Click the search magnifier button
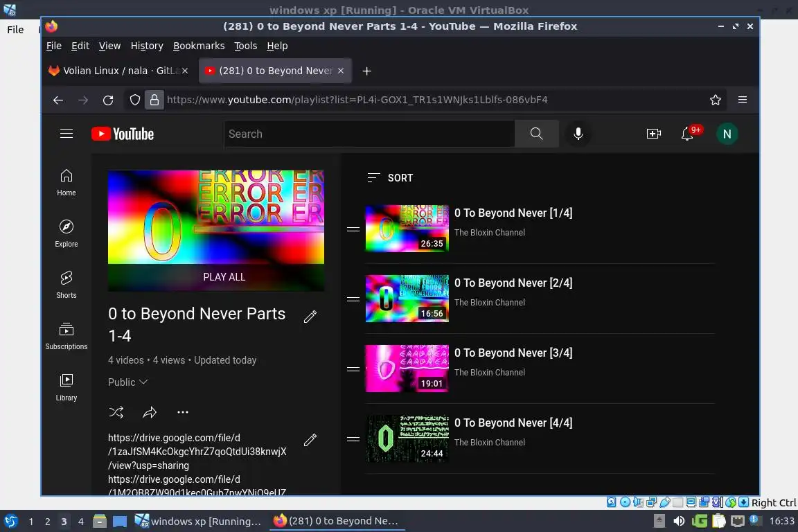 pyautogui.click(x=536, y=134)
